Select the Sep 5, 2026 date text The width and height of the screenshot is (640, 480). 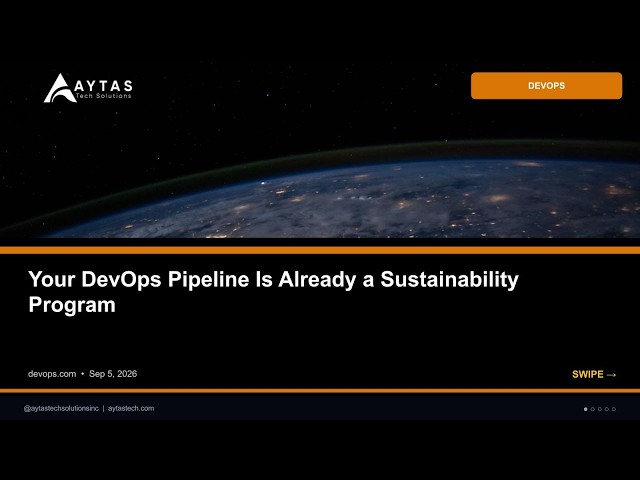pos(113,374)
